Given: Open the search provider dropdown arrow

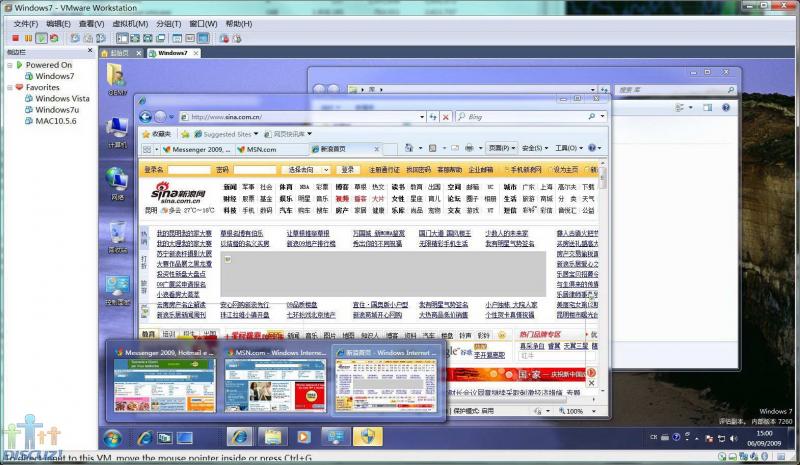Looking at the screenshot, I should [x=603, y=117].
